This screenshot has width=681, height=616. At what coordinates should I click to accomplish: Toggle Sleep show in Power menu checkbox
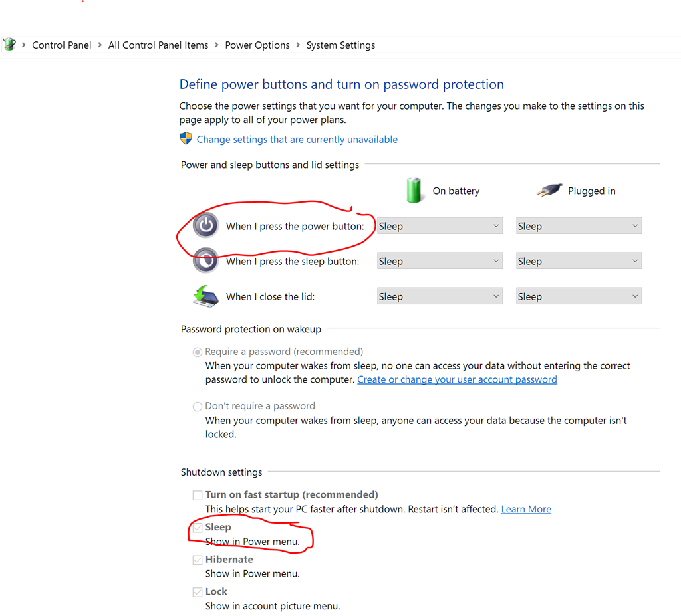(198, 528)
